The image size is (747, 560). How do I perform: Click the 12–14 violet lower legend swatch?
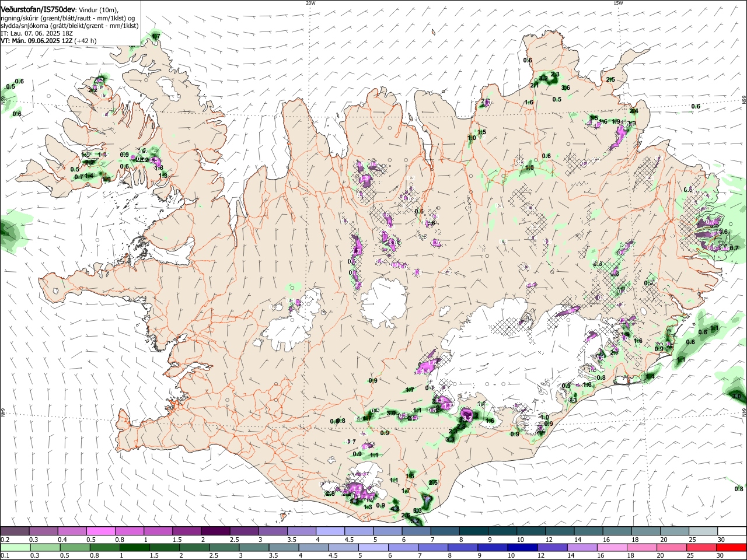point(553,548)
